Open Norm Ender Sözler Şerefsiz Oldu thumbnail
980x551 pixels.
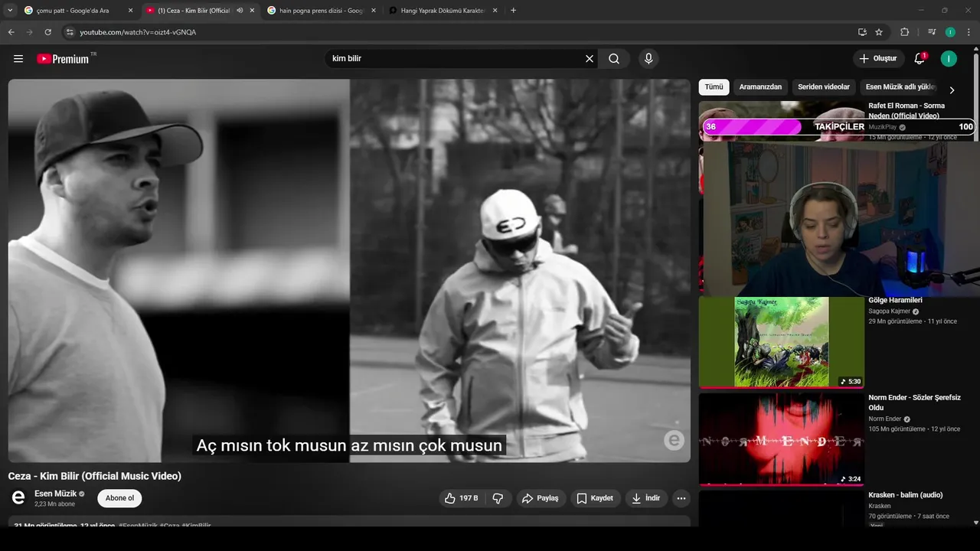pyautogui.click(x=781, y=439)
